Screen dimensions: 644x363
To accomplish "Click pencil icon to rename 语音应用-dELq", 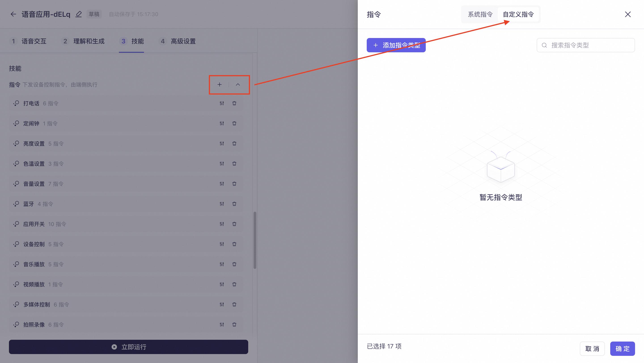I will pos(78,14).
